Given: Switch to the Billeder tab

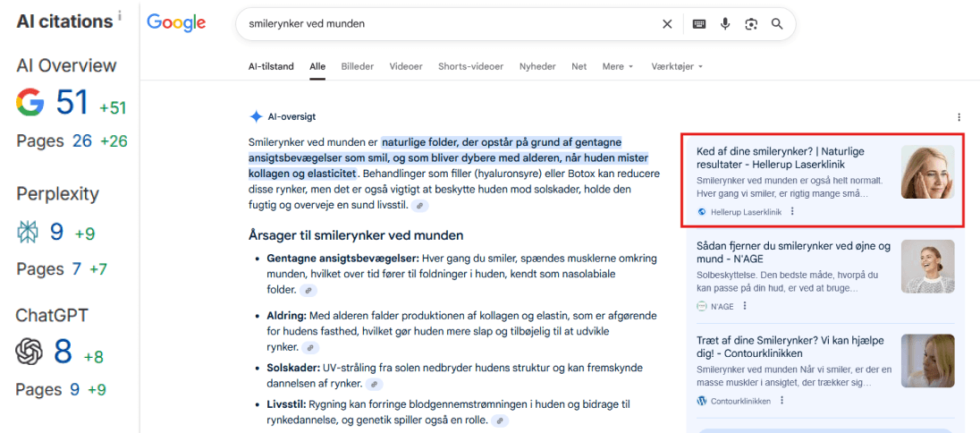Looking at the screenshot, I should click(x=358, y=66).
